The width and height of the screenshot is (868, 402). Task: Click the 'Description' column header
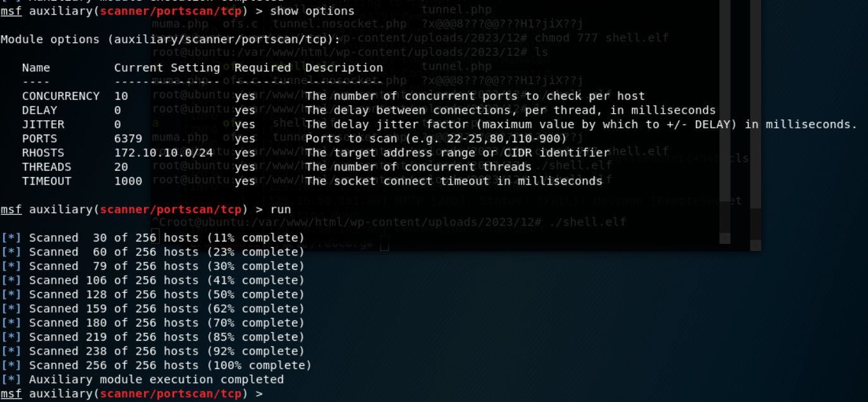tap(344, 68)
